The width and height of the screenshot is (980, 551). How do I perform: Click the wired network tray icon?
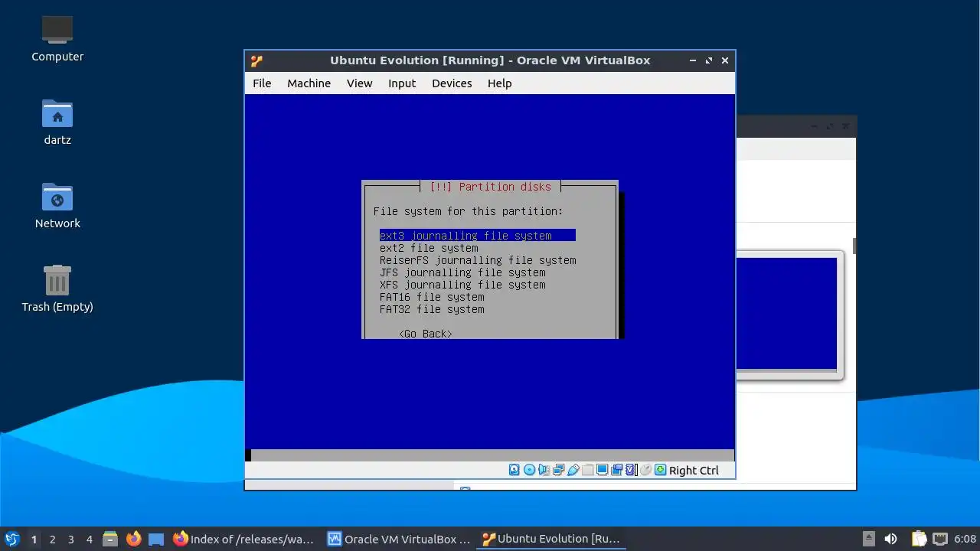(940, 539)
